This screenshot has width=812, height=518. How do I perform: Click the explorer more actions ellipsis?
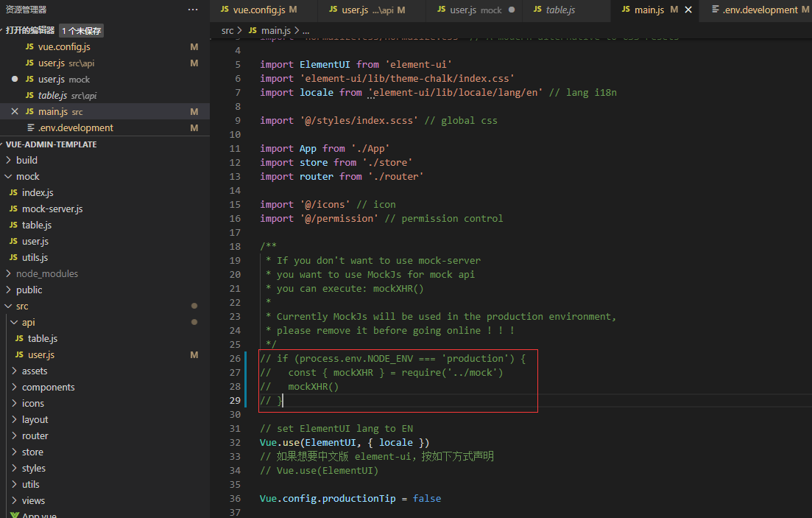click(x=193, y=10)
